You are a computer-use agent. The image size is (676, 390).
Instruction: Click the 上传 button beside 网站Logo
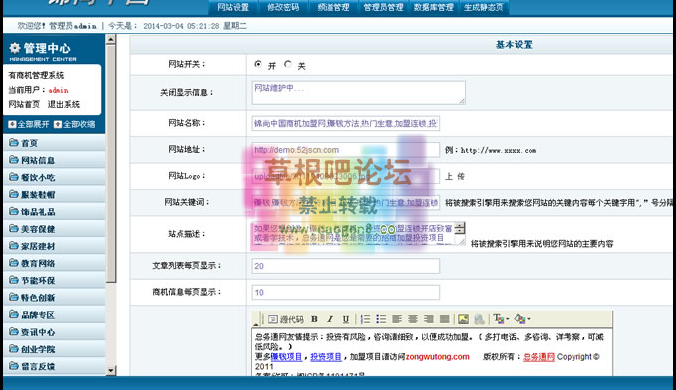455,176
